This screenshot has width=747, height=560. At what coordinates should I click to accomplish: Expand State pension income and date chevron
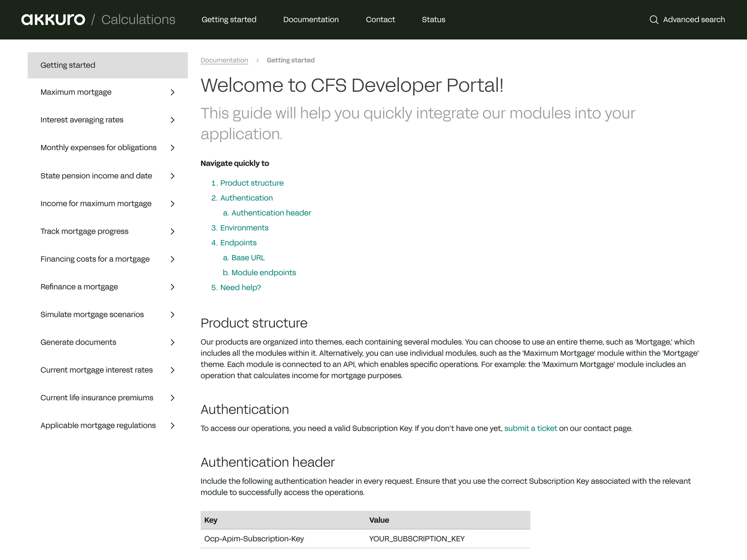pos(173,176)
